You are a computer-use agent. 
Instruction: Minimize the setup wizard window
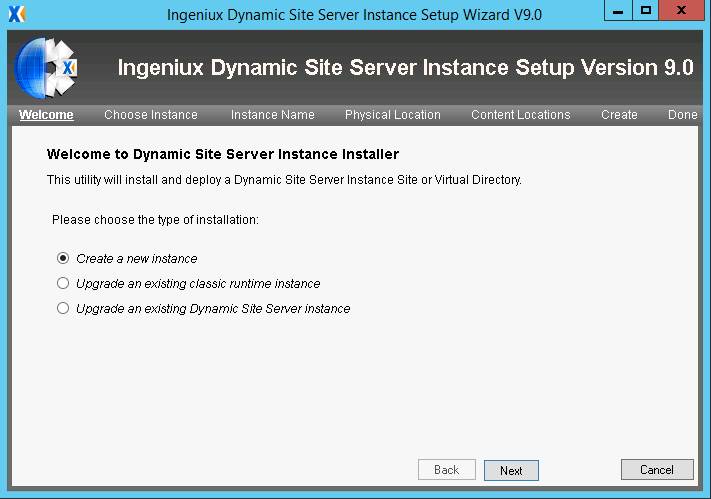point(618,10)
